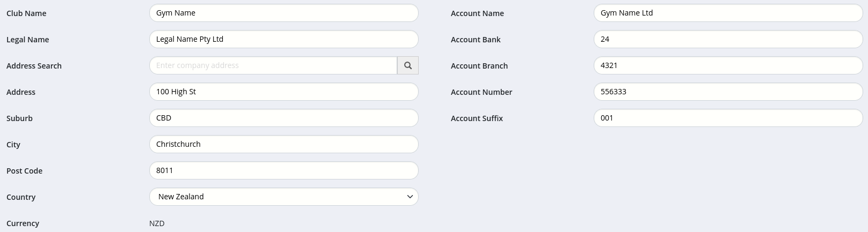Edit the City field with Christchurch

click(283, 144)
